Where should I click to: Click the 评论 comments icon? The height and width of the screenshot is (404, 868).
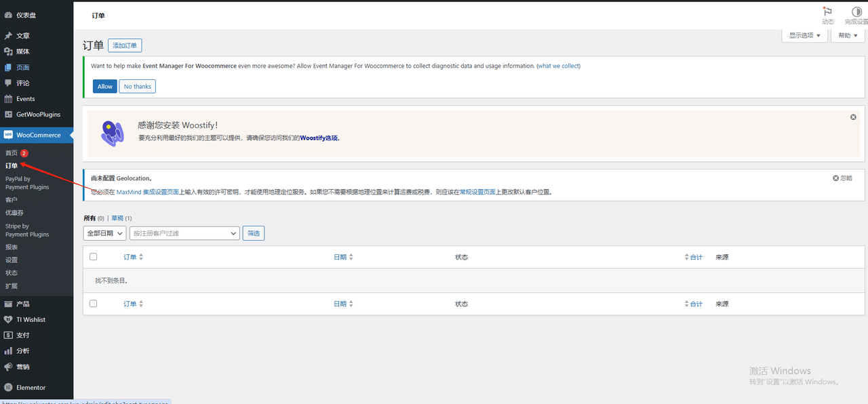(x=8, y=83)
